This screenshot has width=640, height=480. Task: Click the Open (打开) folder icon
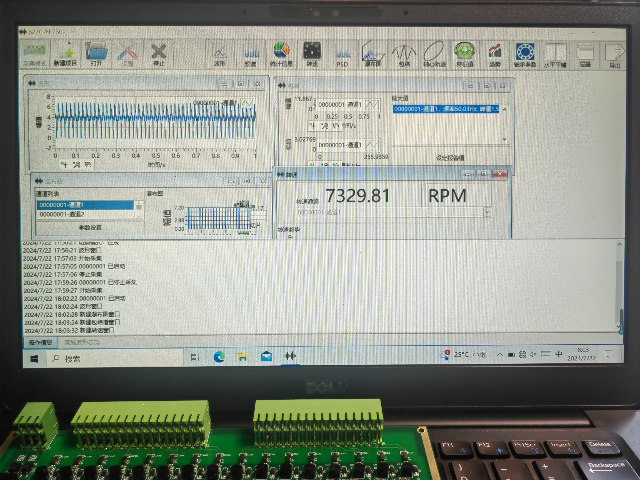pos(96,53)
